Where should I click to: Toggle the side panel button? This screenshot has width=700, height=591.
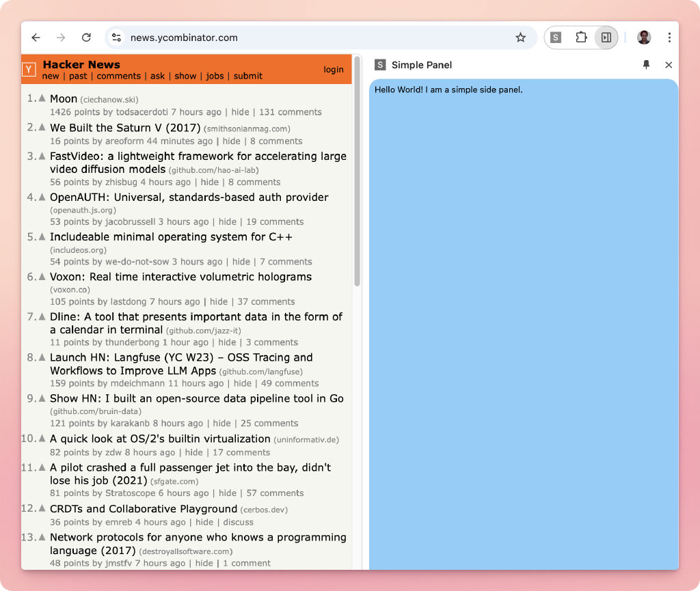coord(606,38)
